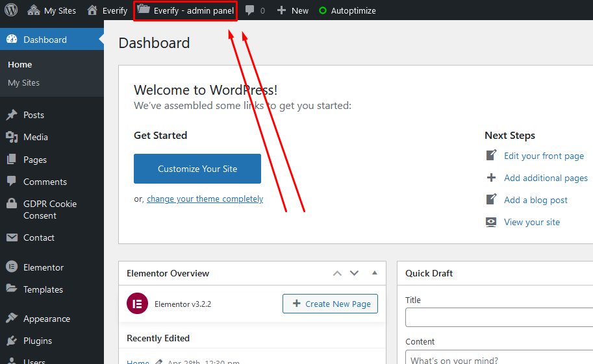The image size is (593, 364).
Task: Click the My Sites houses icon
Action: [34, 10]
